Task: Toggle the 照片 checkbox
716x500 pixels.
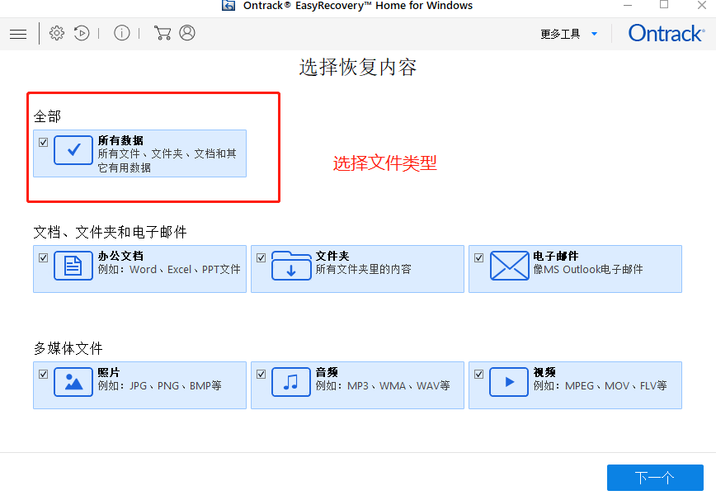Action: coord(43,374)
